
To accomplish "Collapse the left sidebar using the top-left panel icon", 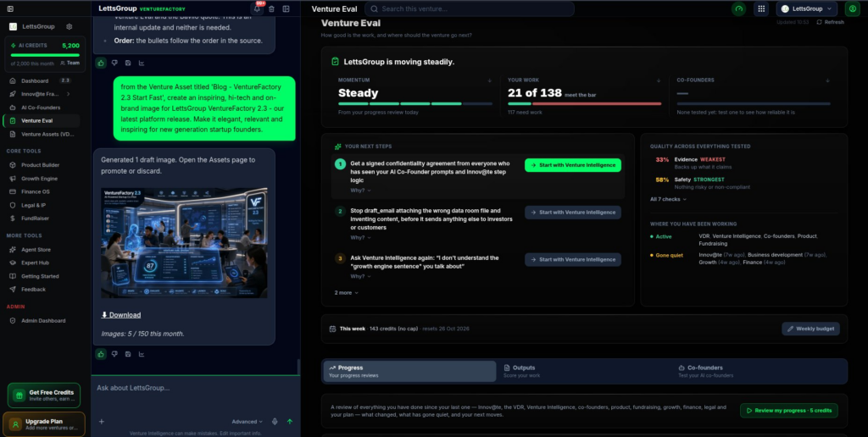I will (x=10, y=8).
